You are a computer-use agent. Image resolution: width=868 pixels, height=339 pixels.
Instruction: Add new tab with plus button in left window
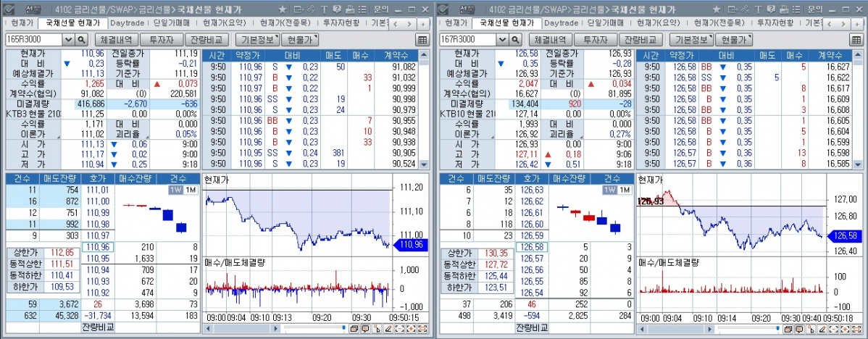[x=423, y=24]
